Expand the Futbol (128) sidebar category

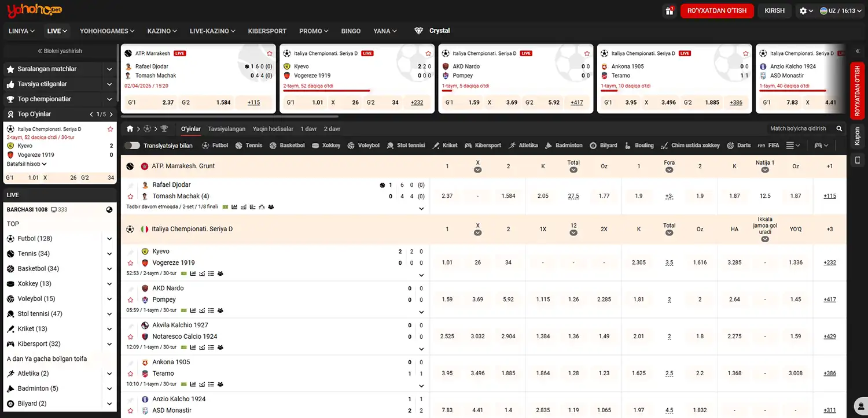109,239
